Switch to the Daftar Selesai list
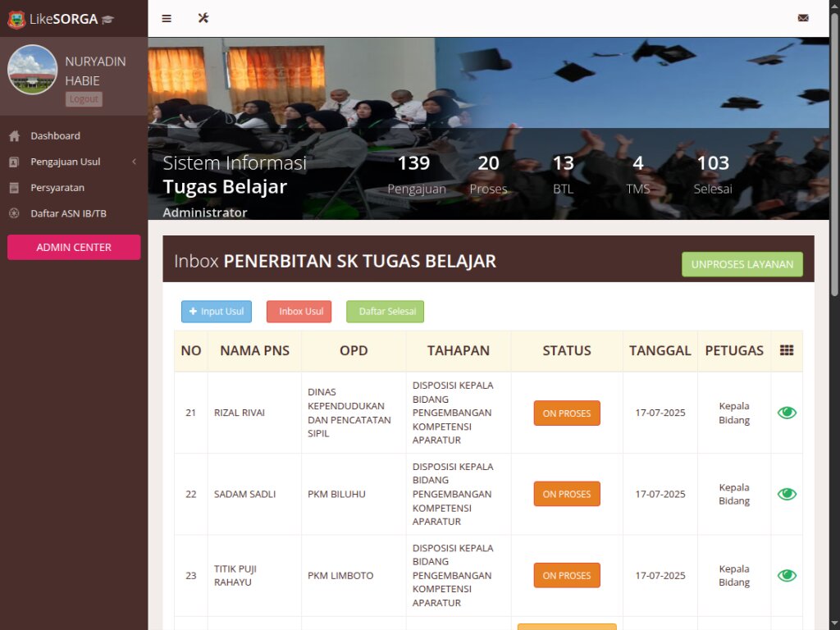 click(385, 312)
